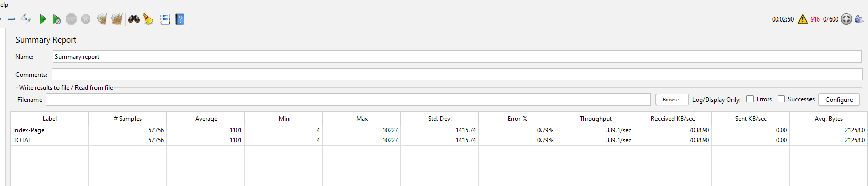Open Function Helper dialog list icon
Viewport: 868px width, 186px height.
point(165,19)
